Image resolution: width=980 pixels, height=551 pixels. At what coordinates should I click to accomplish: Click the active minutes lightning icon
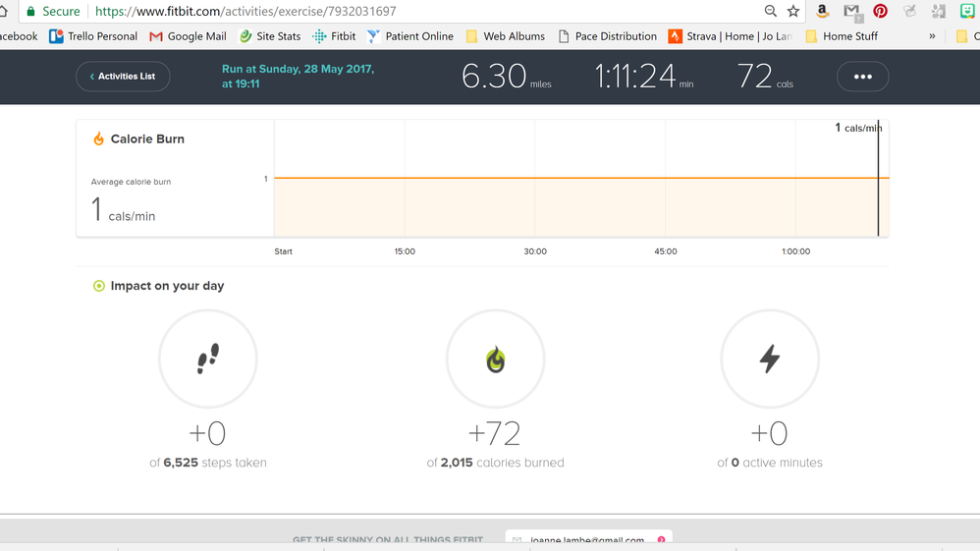point(770,359)
